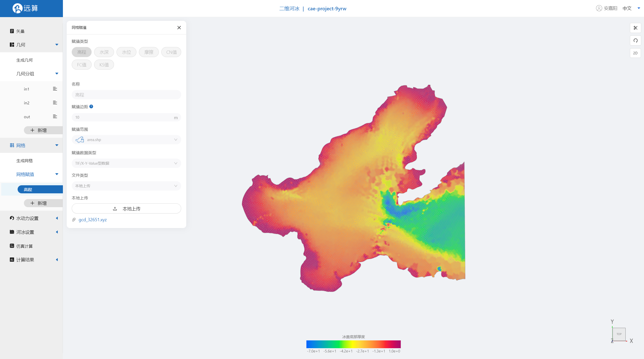644x359 pixels.
Task: Click the reset view rotation icon
Action: pyautogui.click(x=635, y=40)
